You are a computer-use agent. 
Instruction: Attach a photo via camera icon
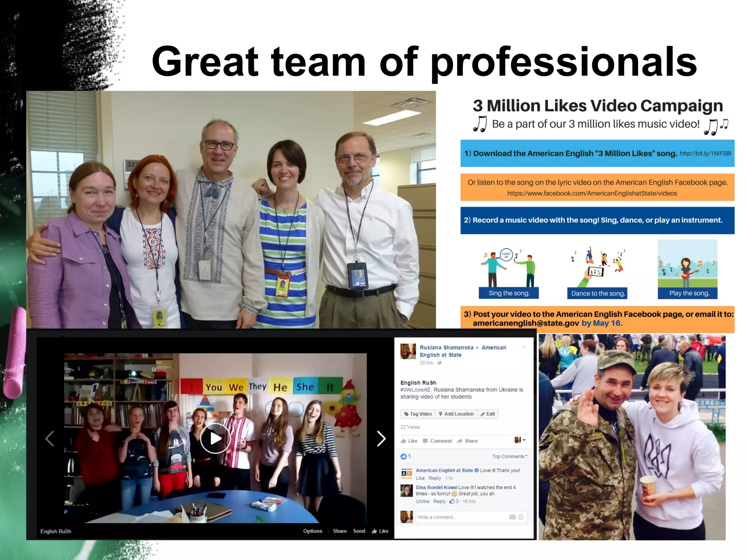pyautogui.click(x=512, y=517)
